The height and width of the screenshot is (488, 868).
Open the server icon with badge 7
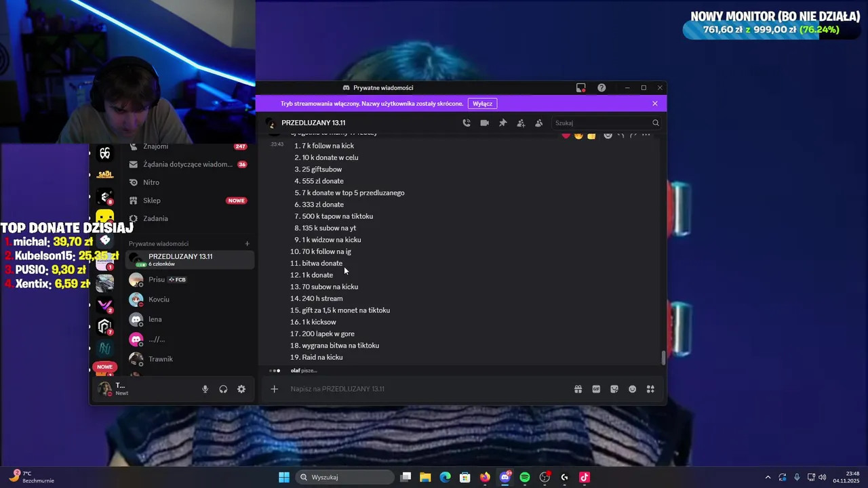[x=104, y=327]
